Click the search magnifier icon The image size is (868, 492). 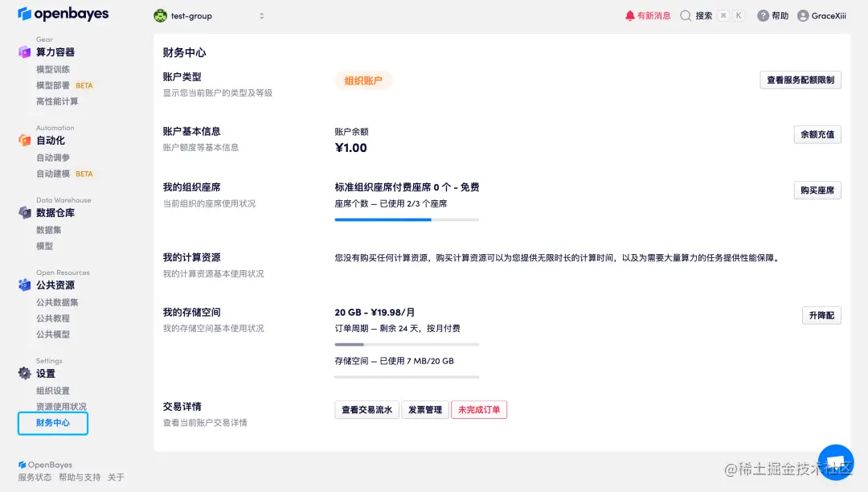click(x=686, y=14)
